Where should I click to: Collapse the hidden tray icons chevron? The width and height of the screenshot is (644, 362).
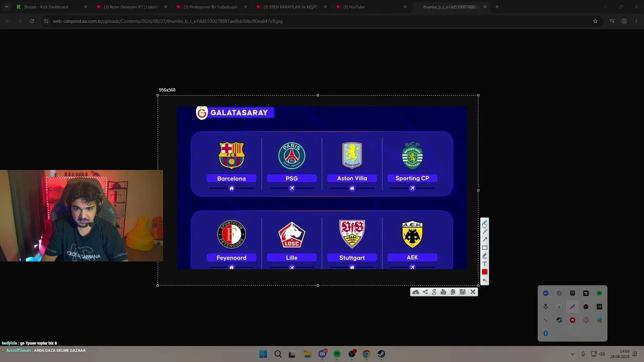click(x=572, y=354)
